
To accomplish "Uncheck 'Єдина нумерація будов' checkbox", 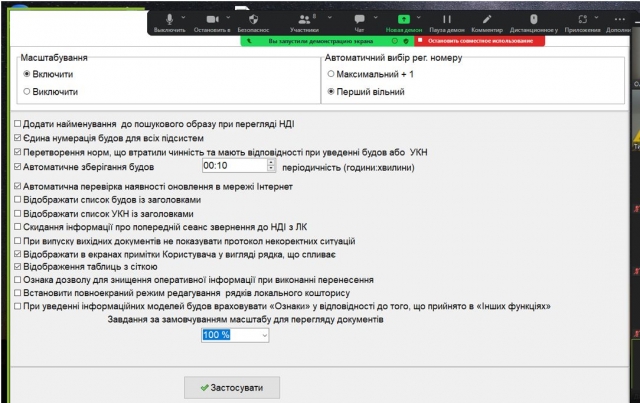I will point(18,138).
